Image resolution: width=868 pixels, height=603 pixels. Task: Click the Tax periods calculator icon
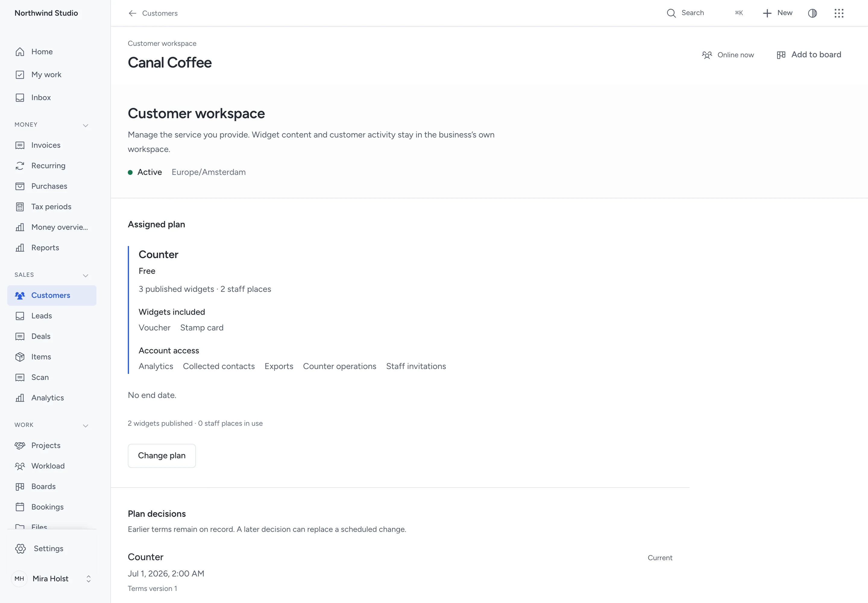(20, 207)
